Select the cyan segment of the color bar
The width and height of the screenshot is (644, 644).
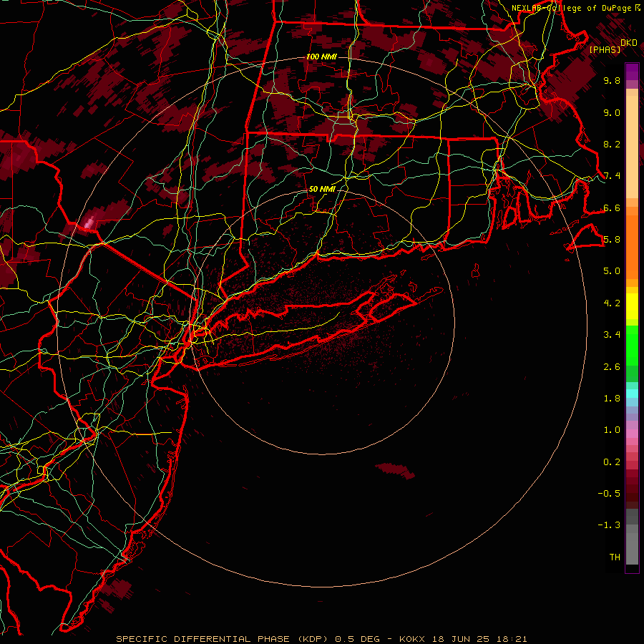(632, 394)
